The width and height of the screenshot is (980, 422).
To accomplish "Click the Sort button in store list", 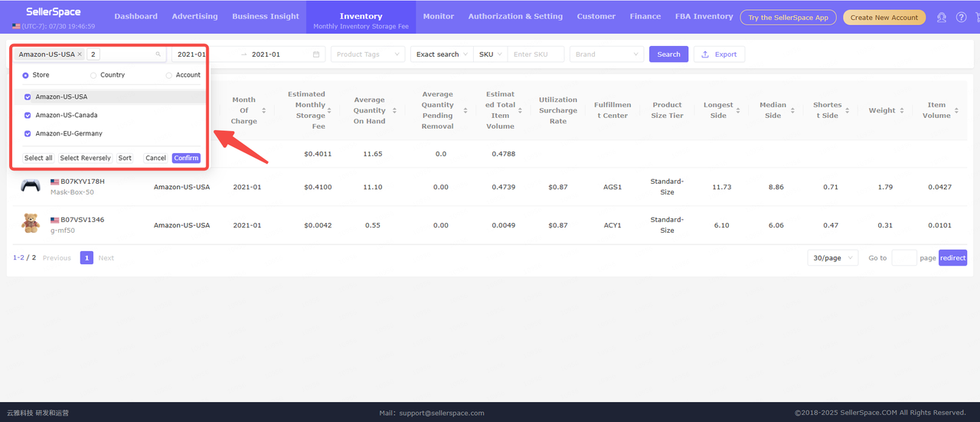I will click(125, 158).
